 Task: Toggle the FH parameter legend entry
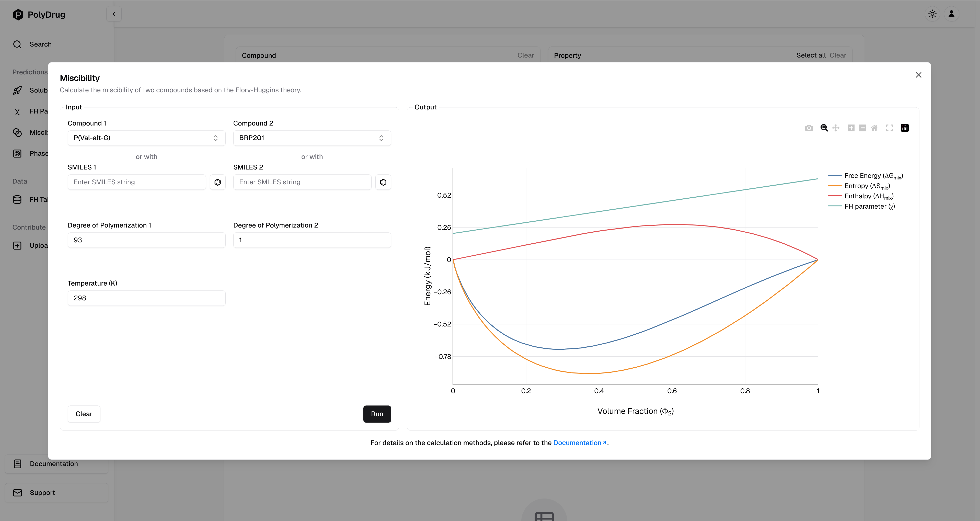[869, 206]
